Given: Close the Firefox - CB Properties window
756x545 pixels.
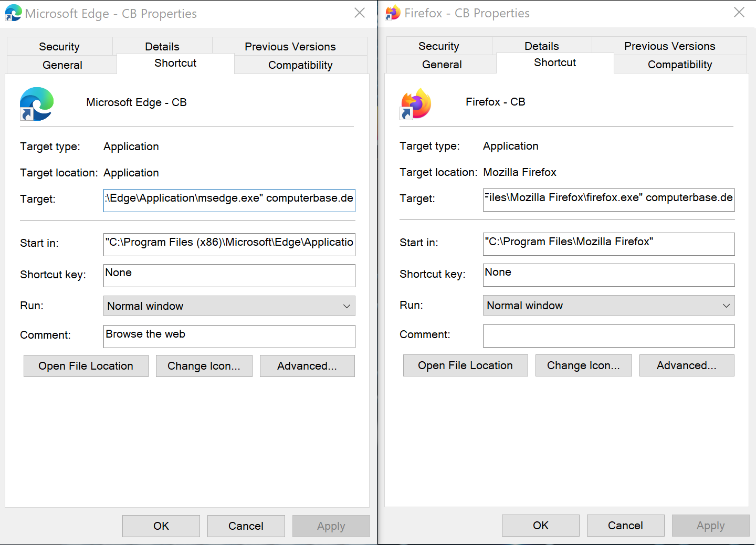Looking at the screenshot, I should pyautogui.click(x=739, y=13).
